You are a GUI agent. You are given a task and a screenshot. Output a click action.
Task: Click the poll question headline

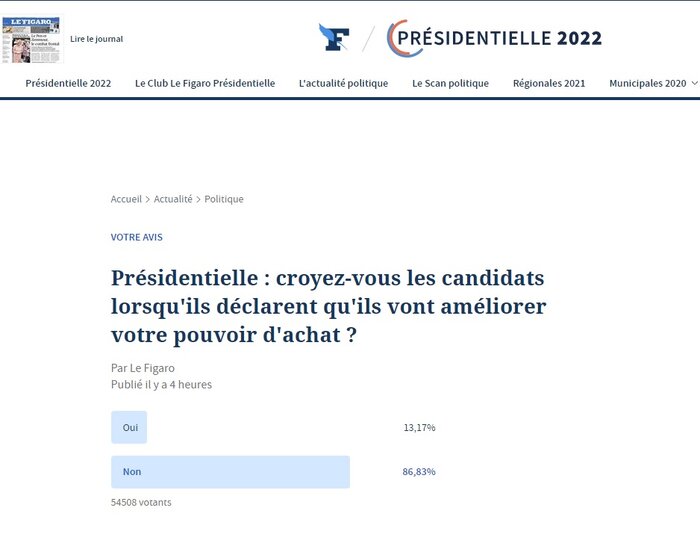(328, 305)
